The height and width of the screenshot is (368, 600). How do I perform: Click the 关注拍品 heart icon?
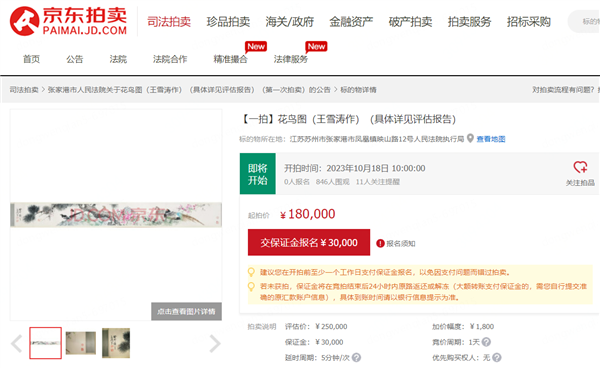pyautogui.click(x=580, y=167)
